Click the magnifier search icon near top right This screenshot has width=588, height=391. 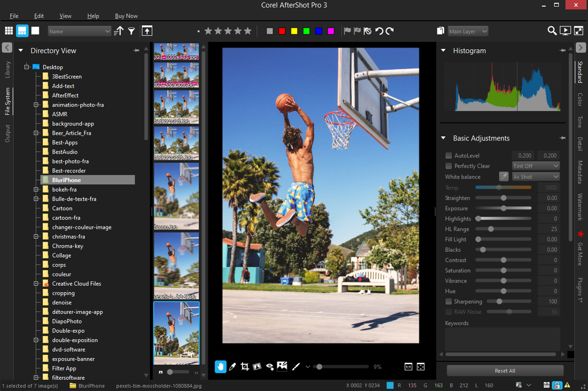pyautogui.click(x=552, y=31)
